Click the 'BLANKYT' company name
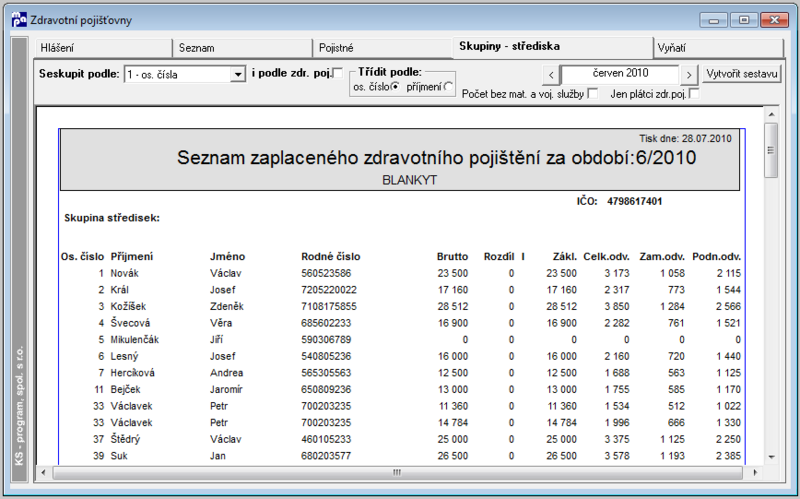The height and width of the screenshot is (499, 800). click(409, 180)
